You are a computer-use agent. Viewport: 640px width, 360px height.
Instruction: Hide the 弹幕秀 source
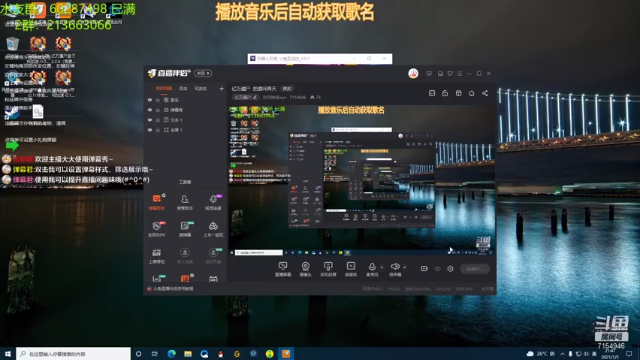(x=150, y=110)
